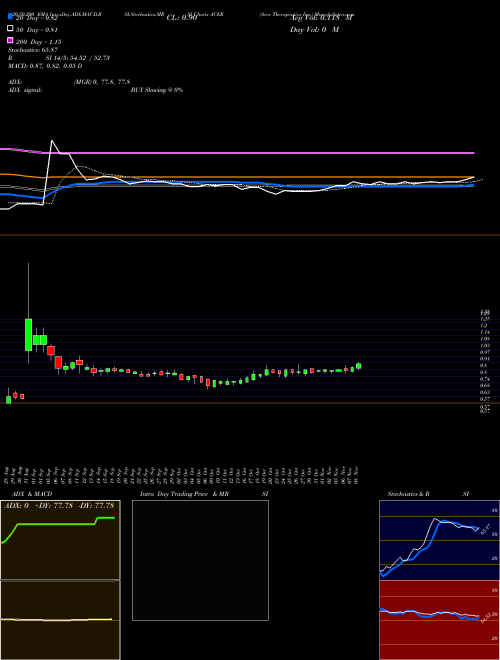Screen dimensions: 500x660
Task: Click the 'BUY Slowing @ 0%' signal text
Action: 157,90
